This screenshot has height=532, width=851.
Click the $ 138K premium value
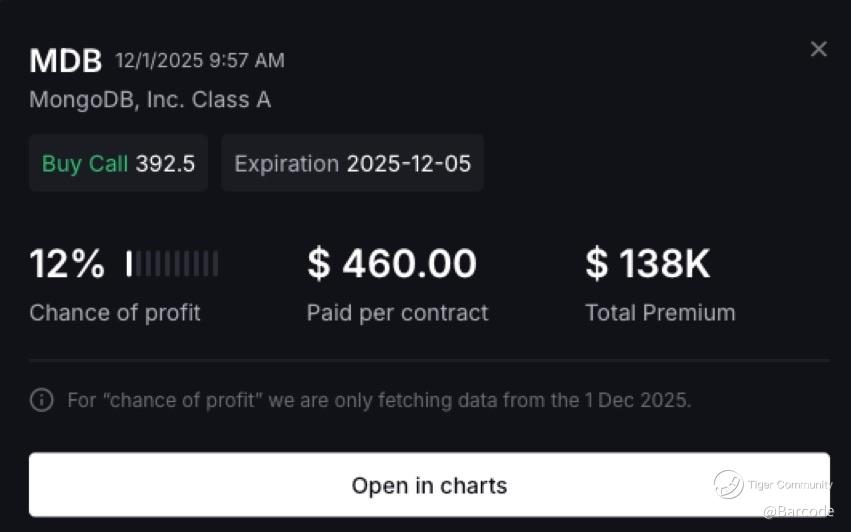[648, 264]
